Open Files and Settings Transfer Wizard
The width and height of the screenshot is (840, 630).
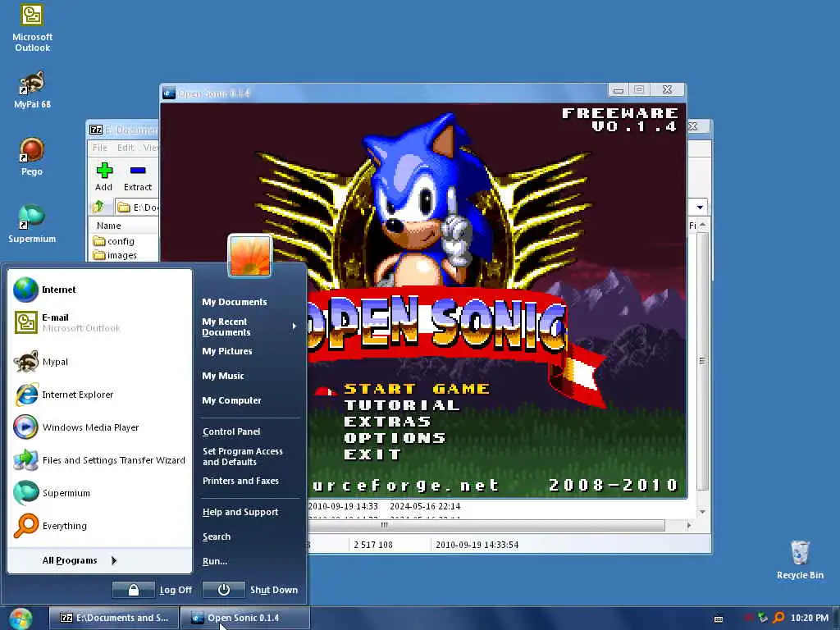pyautogui.click(x=99, y=460)
